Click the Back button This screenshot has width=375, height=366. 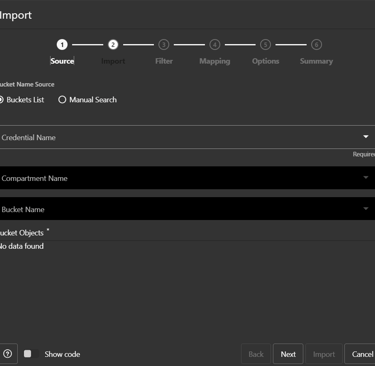pos(256,354)
